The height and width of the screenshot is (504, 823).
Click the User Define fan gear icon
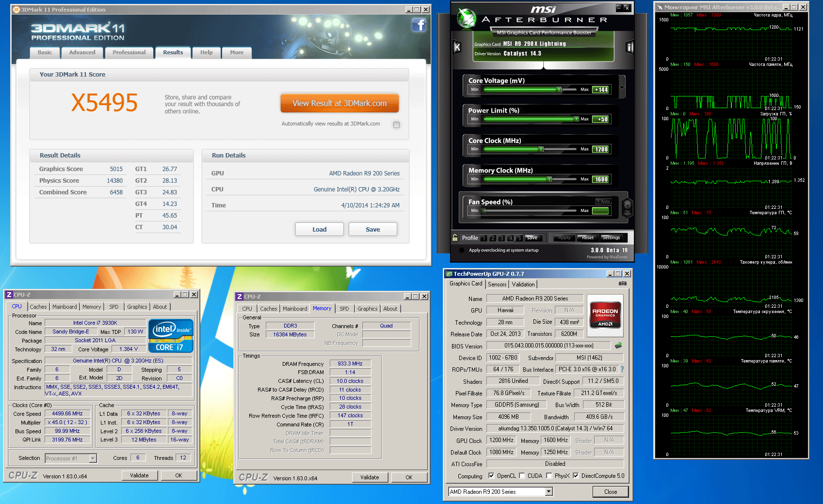(x=627, y=207)
